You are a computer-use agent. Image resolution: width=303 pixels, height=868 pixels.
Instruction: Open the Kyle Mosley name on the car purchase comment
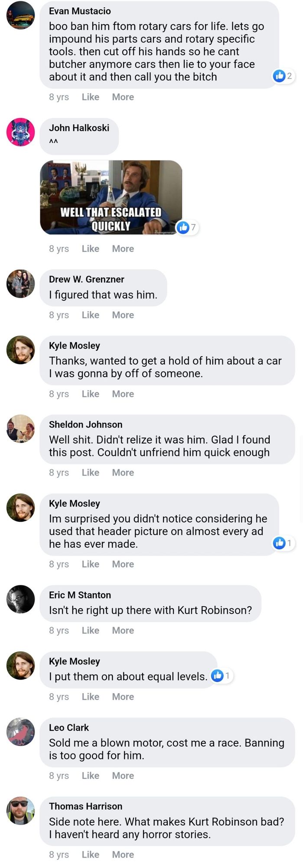tap(75, 345)
